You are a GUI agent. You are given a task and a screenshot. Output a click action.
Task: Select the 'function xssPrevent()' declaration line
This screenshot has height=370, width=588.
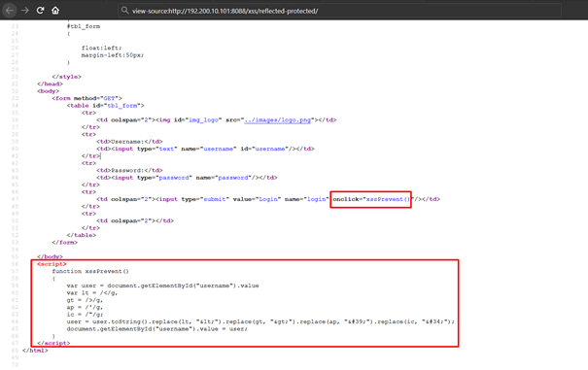point(90,271)
